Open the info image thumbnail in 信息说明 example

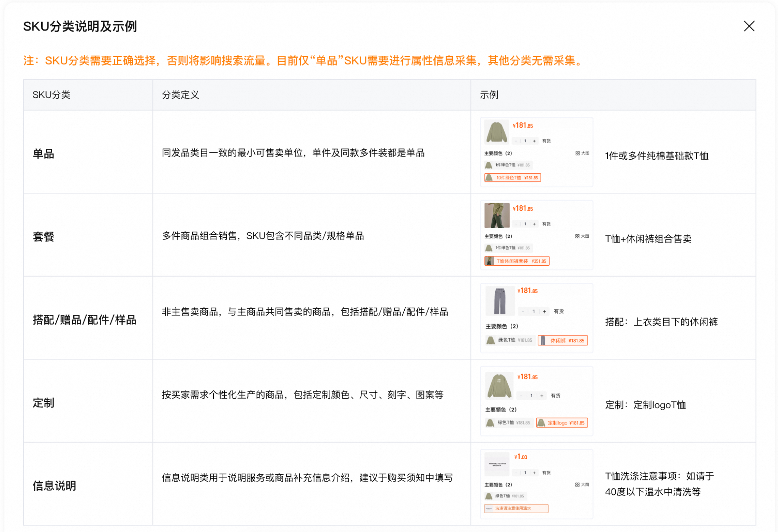click(x=497, y=464)
